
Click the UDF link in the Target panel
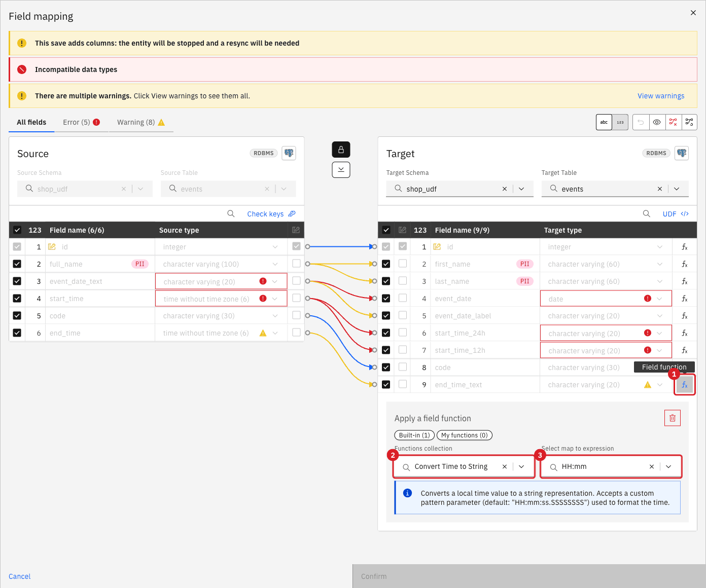click(x=676, y=214)
